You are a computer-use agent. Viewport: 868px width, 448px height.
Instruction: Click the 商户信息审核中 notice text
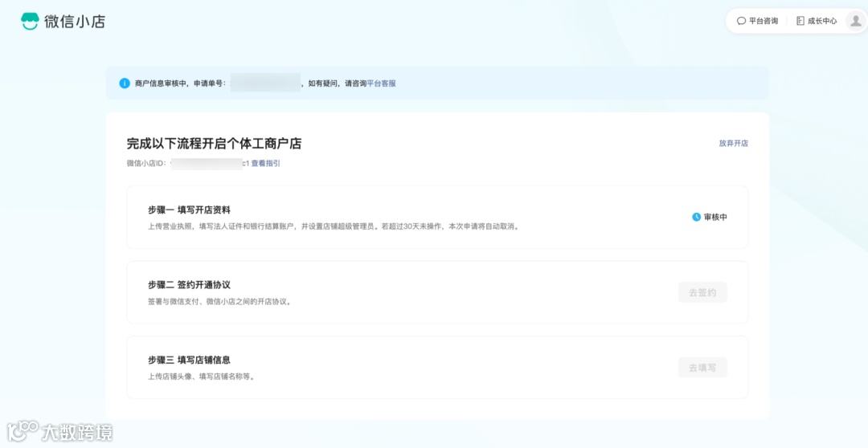(161, 83)
